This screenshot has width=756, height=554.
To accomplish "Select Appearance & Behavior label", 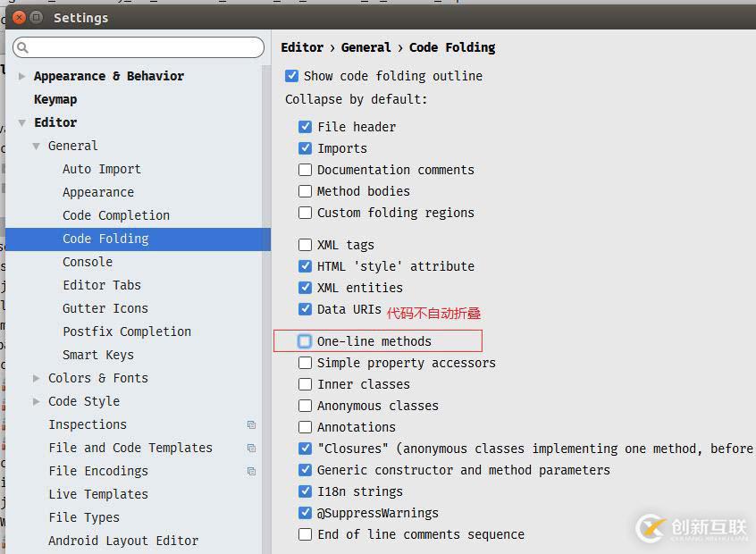I will (x=109, y=76).
